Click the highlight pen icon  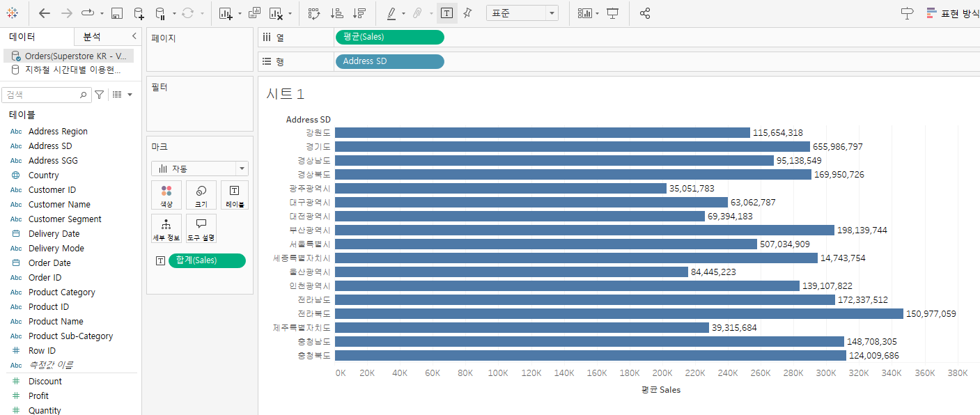click(x=391, y=13)
